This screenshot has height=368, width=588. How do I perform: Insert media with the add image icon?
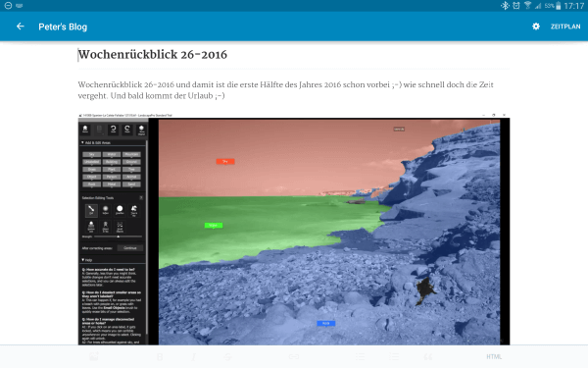tap(94, 356)
